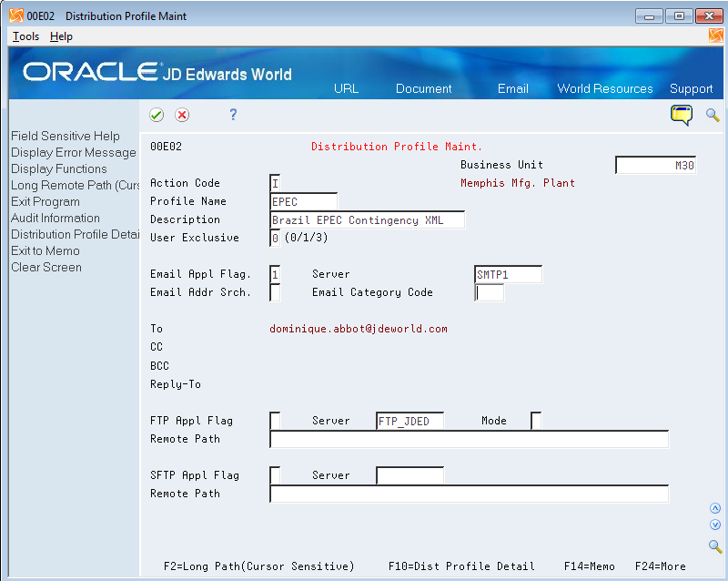Click the SFTP Remote Path field

[469, 494]
